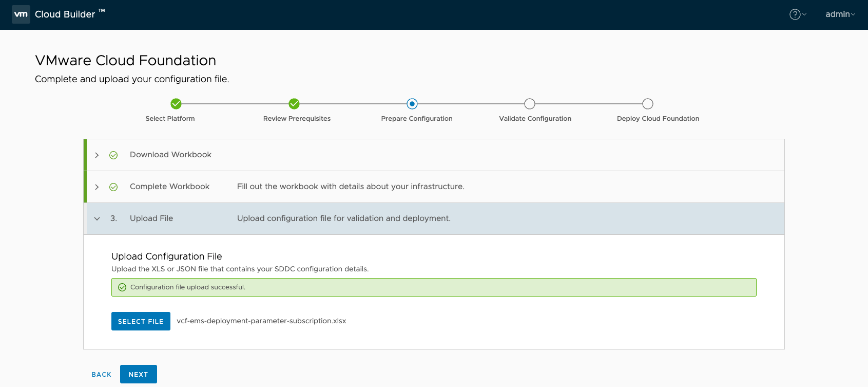Click the Review Prerequisites step label

pyautogui.click(x=297, y=119)
